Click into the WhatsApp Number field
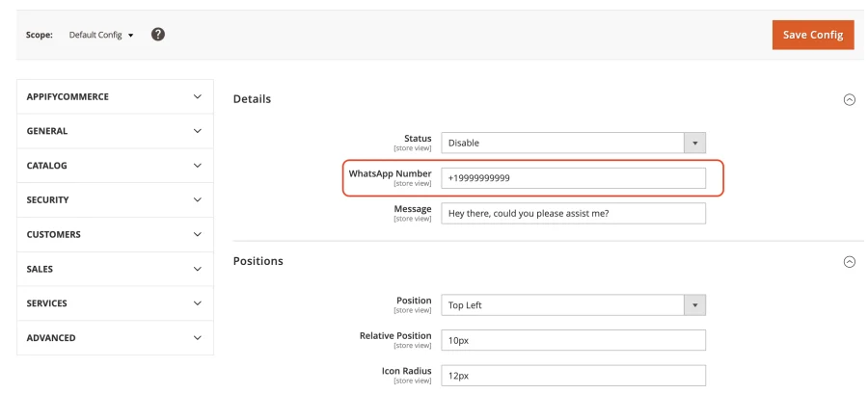868x394 pixels. tap(573, 178)
